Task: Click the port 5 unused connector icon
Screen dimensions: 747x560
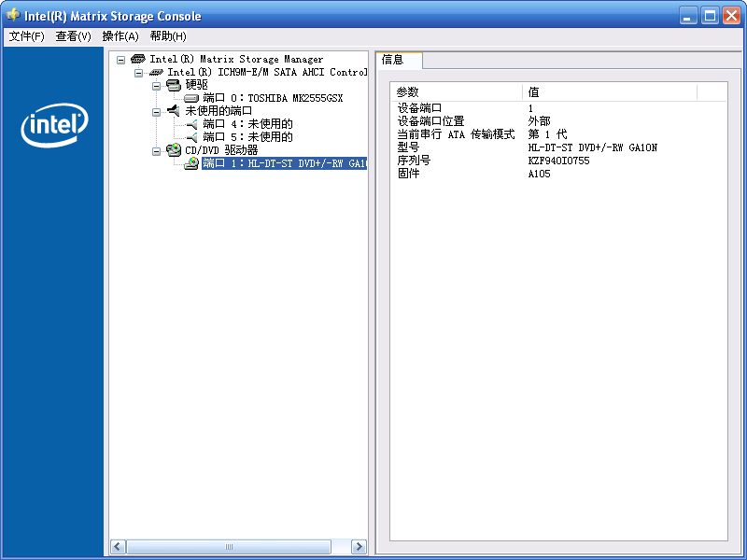Action: pos(191,137)
